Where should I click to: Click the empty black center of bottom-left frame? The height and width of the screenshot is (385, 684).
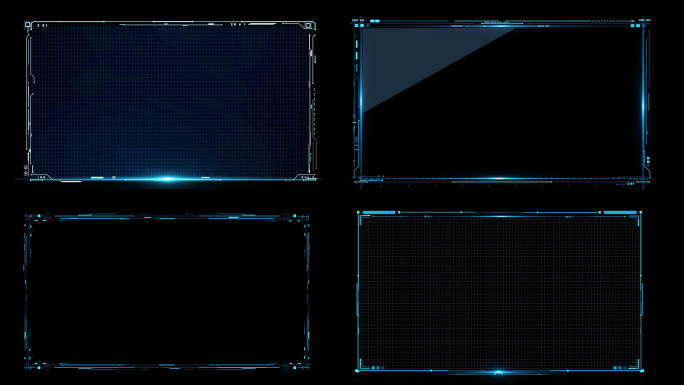(167, 291)
